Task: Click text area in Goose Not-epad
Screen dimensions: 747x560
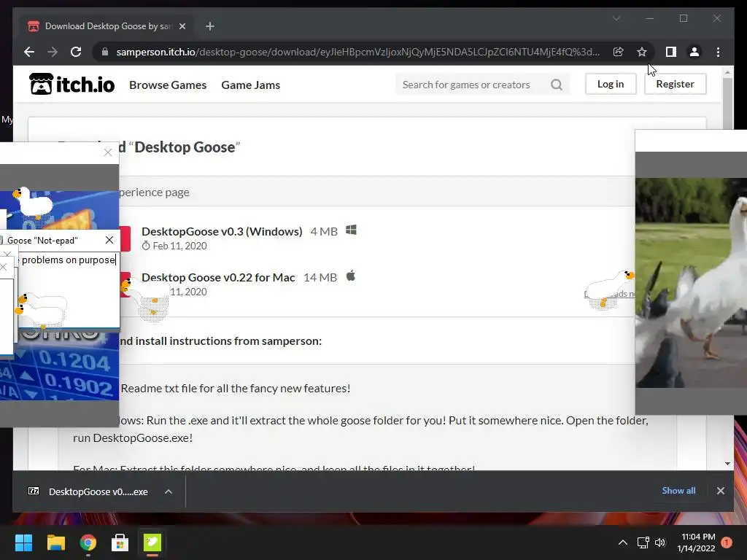Action: click(68, 289)
